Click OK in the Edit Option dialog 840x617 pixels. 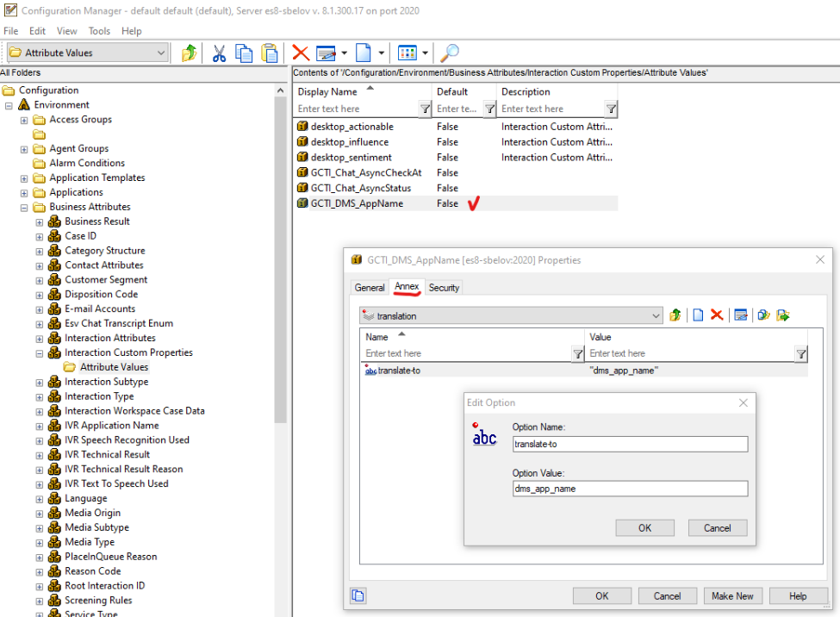pyautogui.click(x=644, y=528)
